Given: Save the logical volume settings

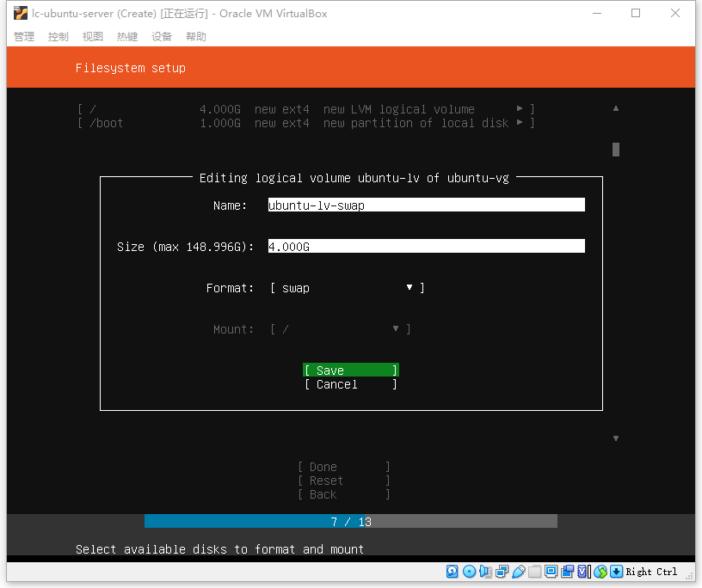Looking at the screenshot, I should coord(351,370).
